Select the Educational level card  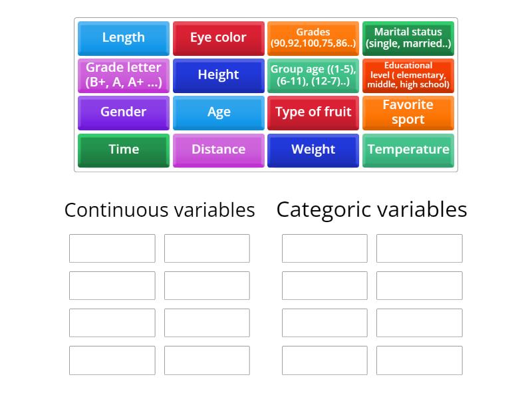tap(408, 75)
